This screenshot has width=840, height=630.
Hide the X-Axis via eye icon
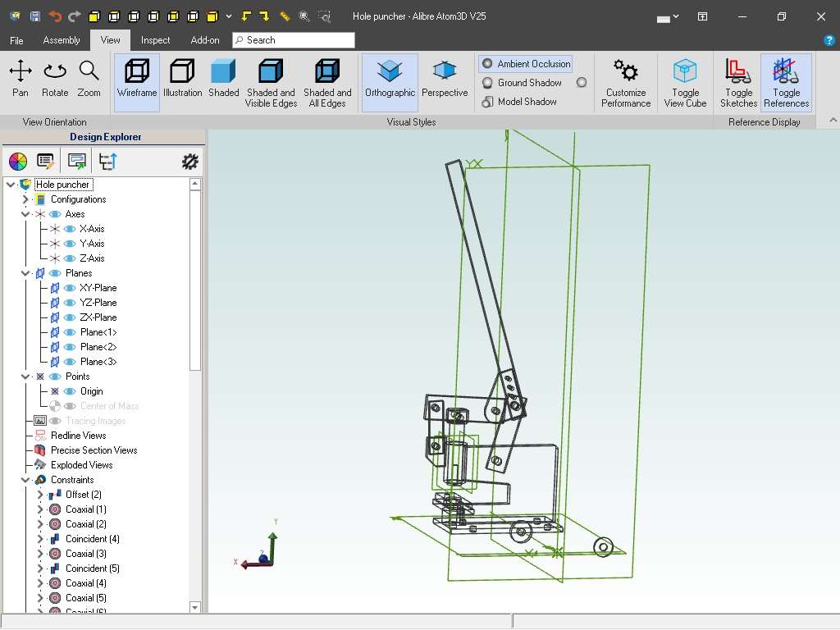pos(69,229)
